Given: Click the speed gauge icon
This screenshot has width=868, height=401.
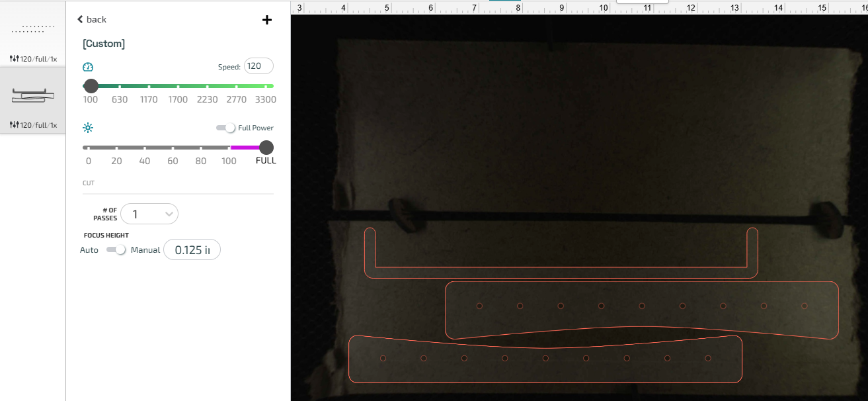Looking at the screenshot, I should point(88,67).
